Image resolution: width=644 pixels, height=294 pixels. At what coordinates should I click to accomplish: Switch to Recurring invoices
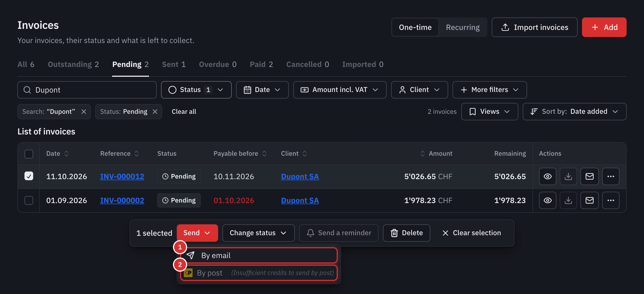click(x=463, y=27)
